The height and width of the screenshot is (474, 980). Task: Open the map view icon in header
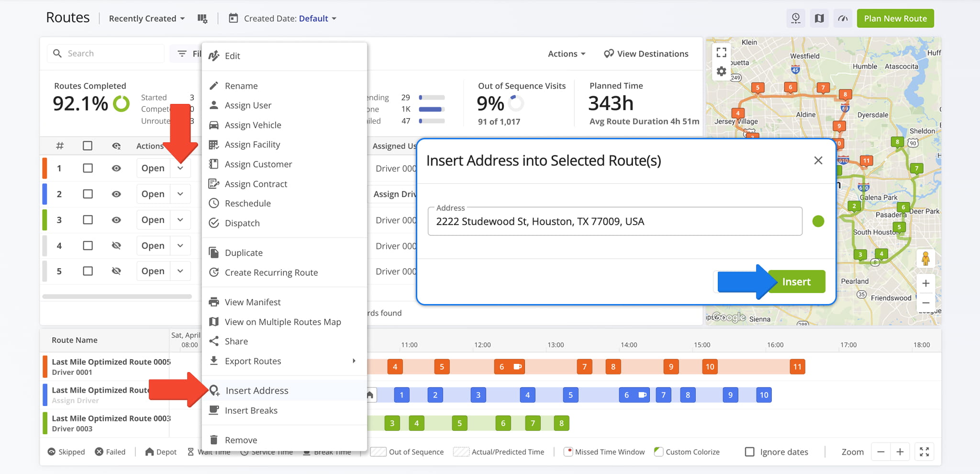[x=819, y=18]
